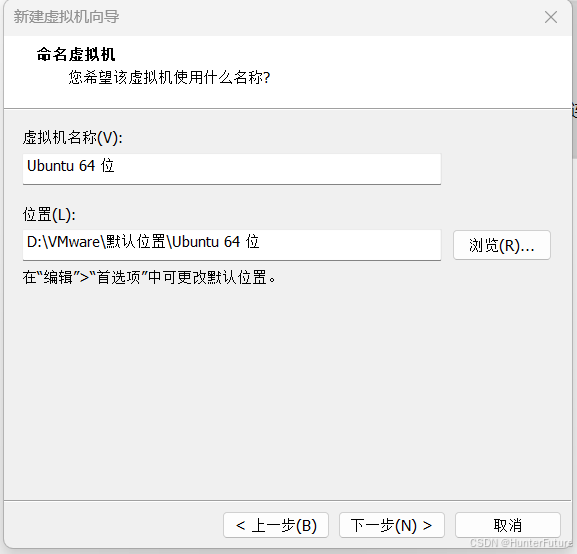Click the scrollbar at the right window edge
This screenshot has height=554, width=577.
[x=574, y=129]
